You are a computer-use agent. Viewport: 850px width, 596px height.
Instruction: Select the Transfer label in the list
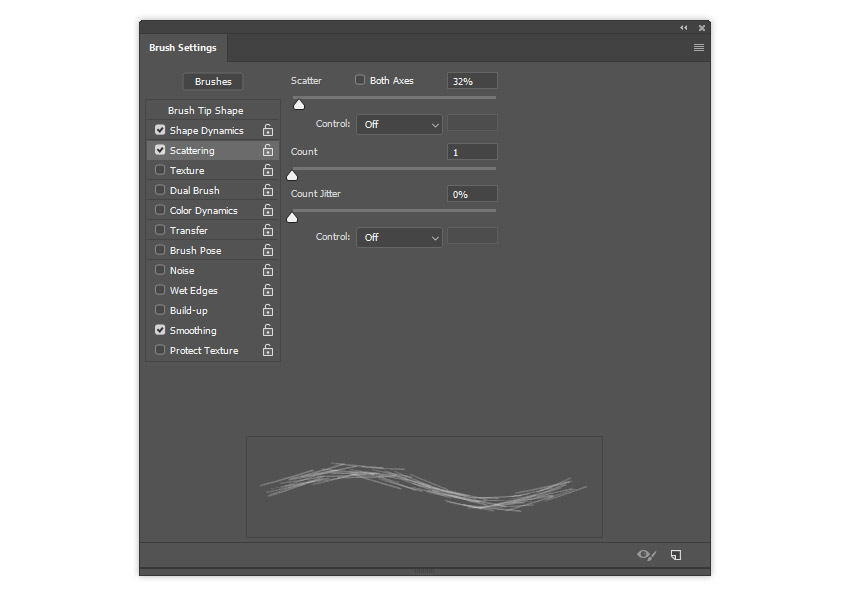point(189,230)
